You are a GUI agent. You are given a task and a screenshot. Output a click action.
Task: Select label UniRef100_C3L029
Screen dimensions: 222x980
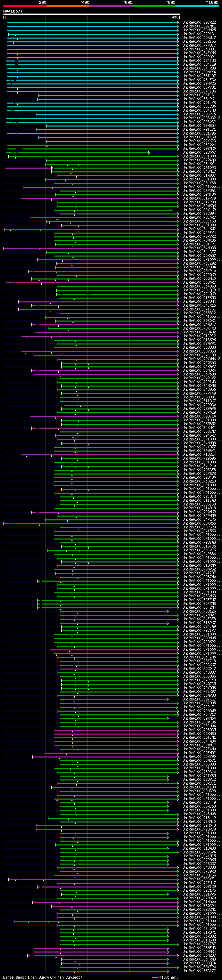[x=199, y=929]
